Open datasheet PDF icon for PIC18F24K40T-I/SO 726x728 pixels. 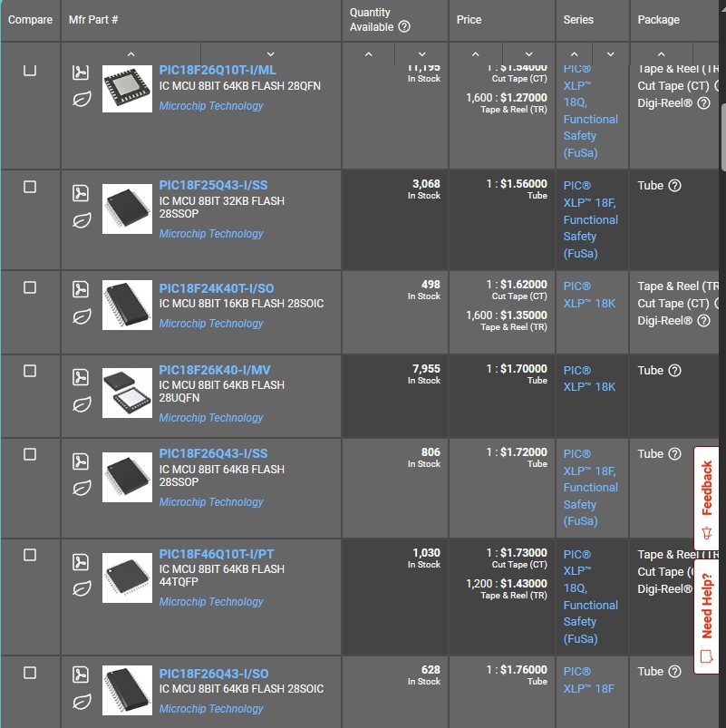(x=81, y=289)
